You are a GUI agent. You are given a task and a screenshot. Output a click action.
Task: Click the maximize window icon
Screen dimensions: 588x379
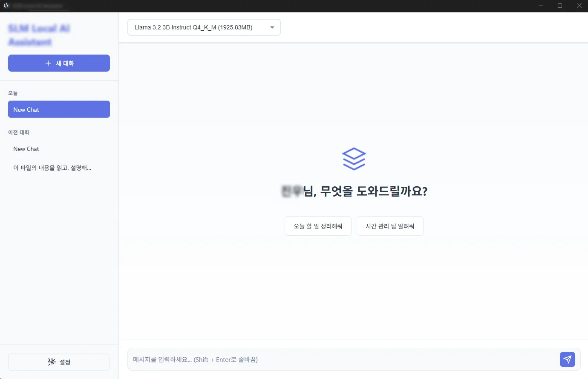[560, 6]
